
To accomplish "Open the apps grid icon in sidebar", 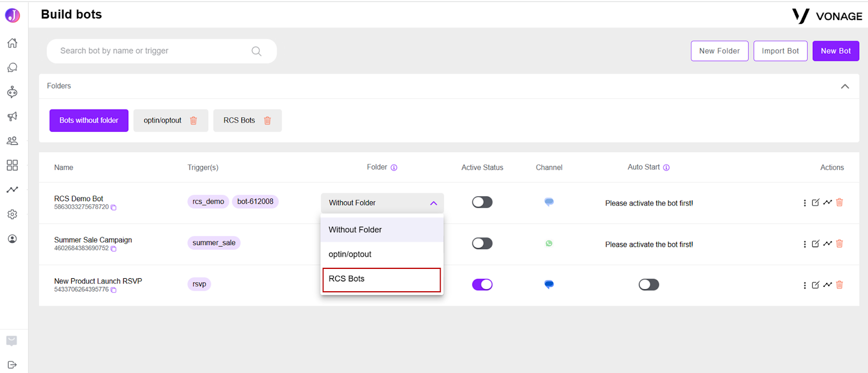I will [12, 165].
